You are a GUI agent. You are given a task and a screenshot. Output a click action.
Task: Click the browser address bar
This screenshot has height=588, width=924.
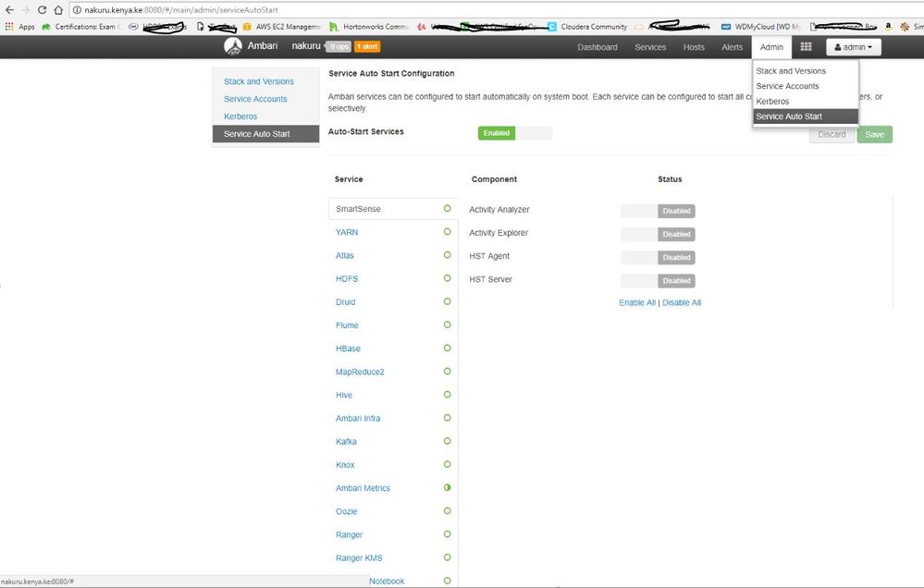click(x=495, y=10)
